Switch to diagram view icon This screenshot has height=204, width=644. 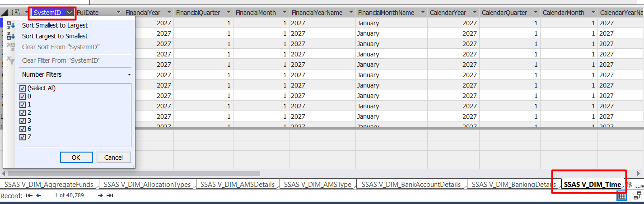tap(638, 196)
